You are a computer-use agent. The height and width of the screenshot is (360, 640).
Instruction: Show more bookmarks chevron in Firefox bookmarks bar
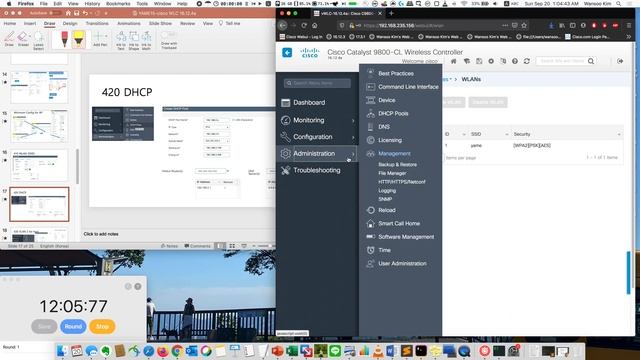(629, 37)
